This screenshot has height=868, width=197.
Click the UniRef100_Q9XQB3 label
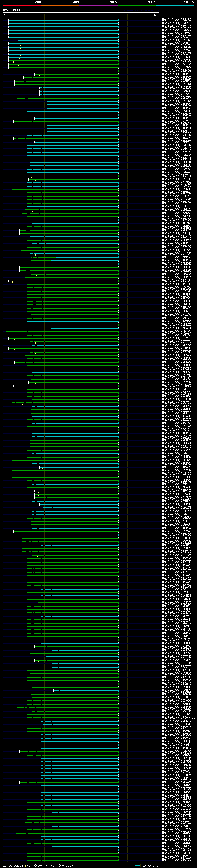[x=177, y=396]
